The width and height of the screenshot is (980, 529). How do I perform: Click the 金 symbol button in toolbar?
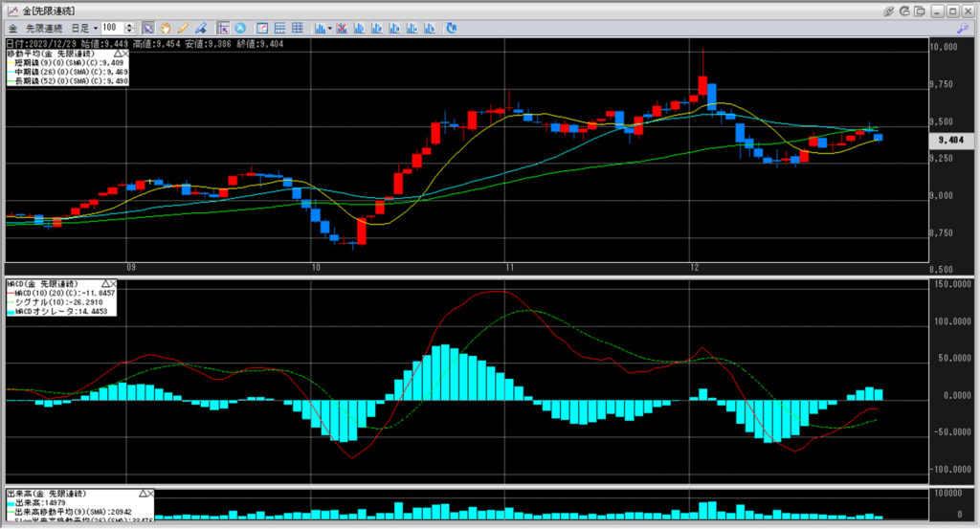(x=13, y=28)
